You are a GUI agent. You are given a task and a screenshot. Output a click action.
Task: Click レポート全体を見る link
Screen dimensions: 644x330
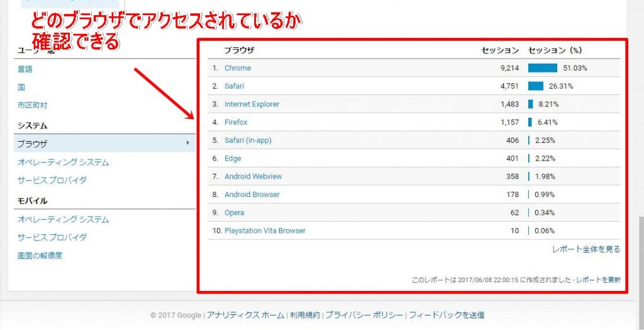pos(586,249)
